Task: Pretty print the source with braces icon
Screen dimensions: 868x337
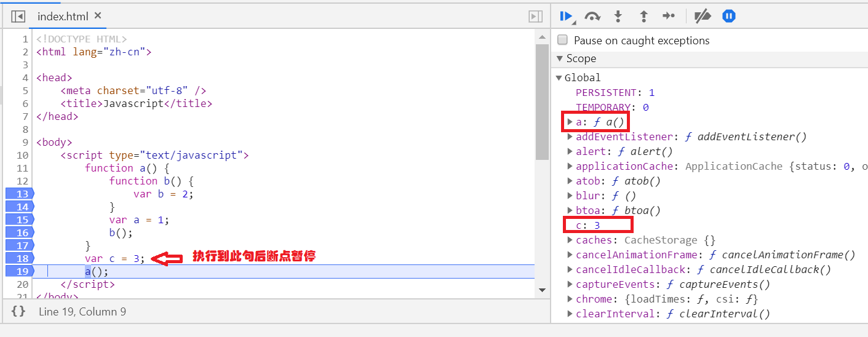Action: click(18, 311)
